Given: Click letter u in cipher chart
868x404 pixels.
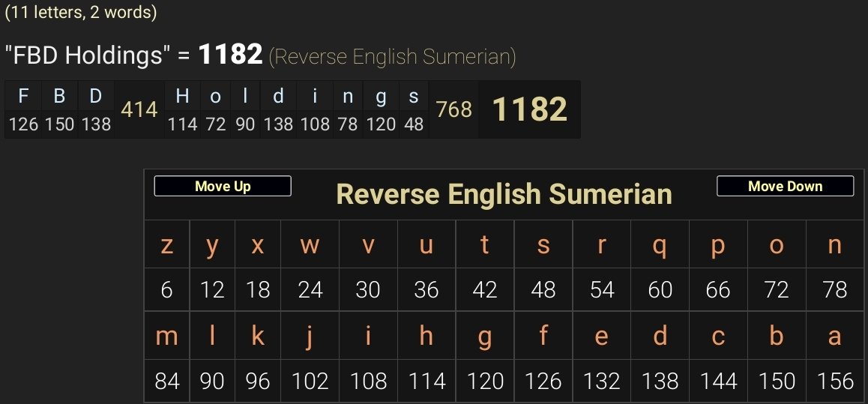Looking at the screenshot, I should (427, 245).
